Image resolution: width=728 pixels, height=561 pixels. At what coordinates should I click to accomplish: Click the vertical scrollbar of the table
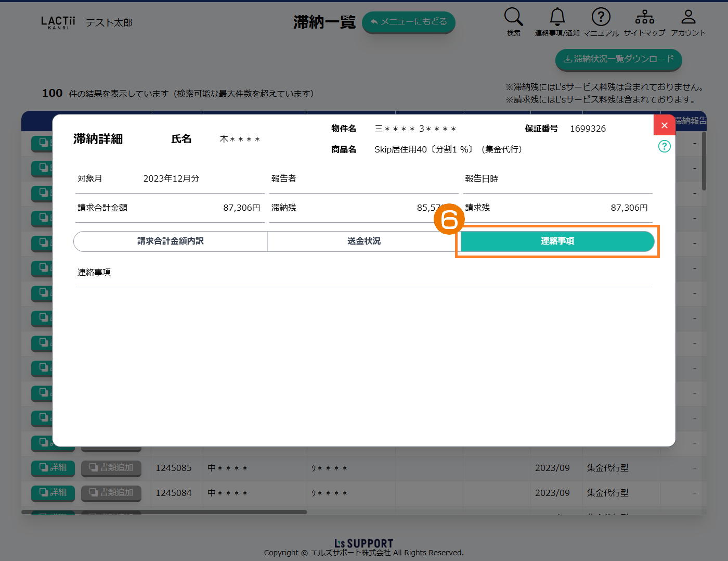(x=704, y=161)
